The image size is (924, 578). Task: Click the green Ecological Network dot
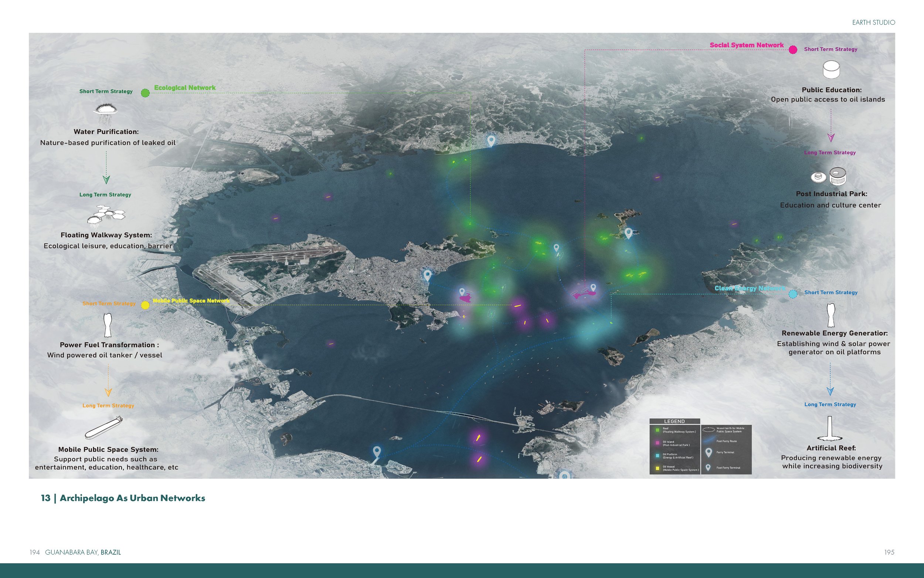tap(145, 93)
